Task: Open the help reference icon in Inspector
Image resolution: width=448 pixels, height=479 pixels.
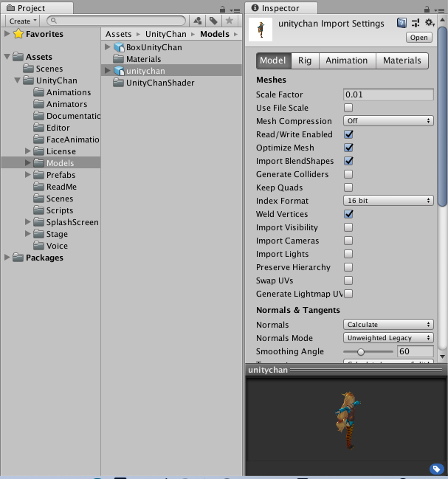Action: (402, 24)
